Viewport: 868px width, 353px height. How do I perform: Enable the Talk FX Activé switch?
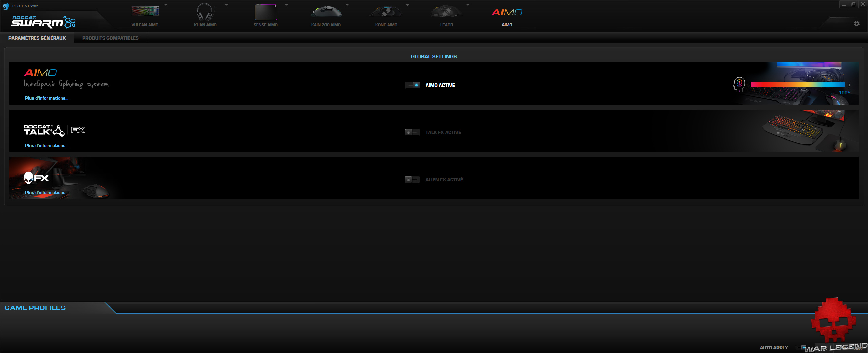[413, 132]
